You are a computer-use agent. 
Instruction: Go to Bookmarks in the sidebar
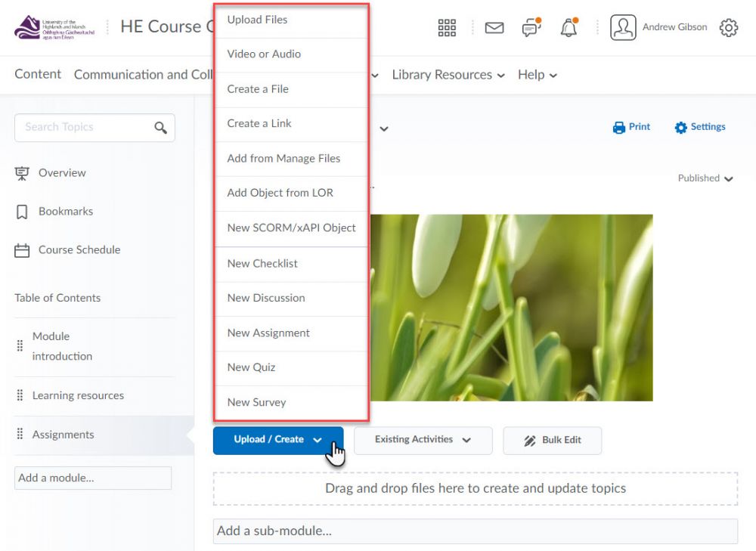[66, 212]
